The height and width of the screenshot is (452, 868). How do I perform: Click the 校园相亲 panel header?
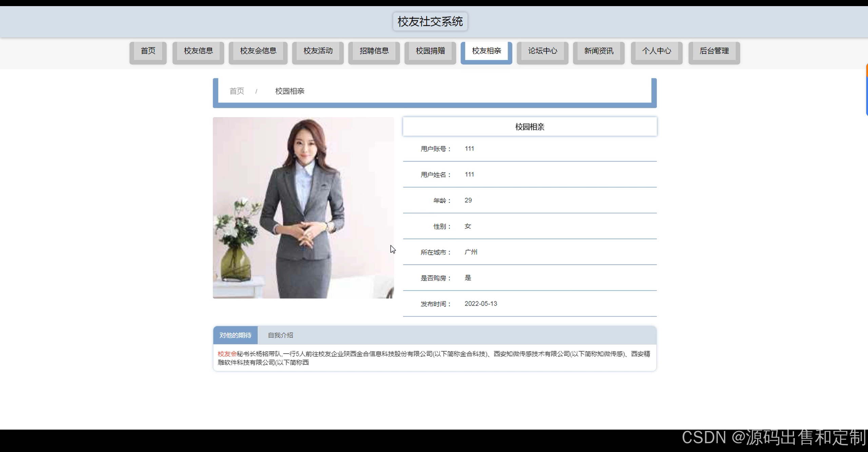point(530,127)
